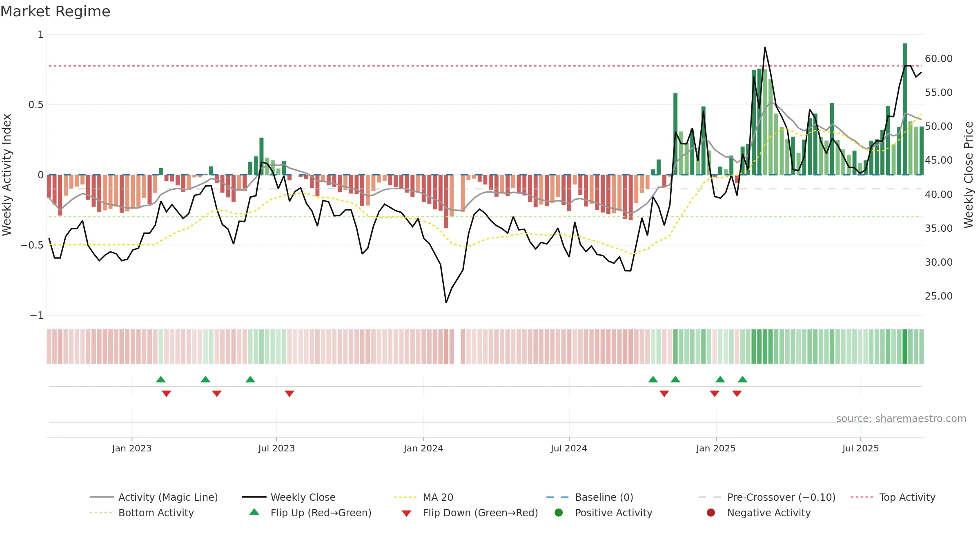Toggle the Pre-Crossover (−0.10) legend entry
The width and height of the screenshot is (980, 551).
767,497
